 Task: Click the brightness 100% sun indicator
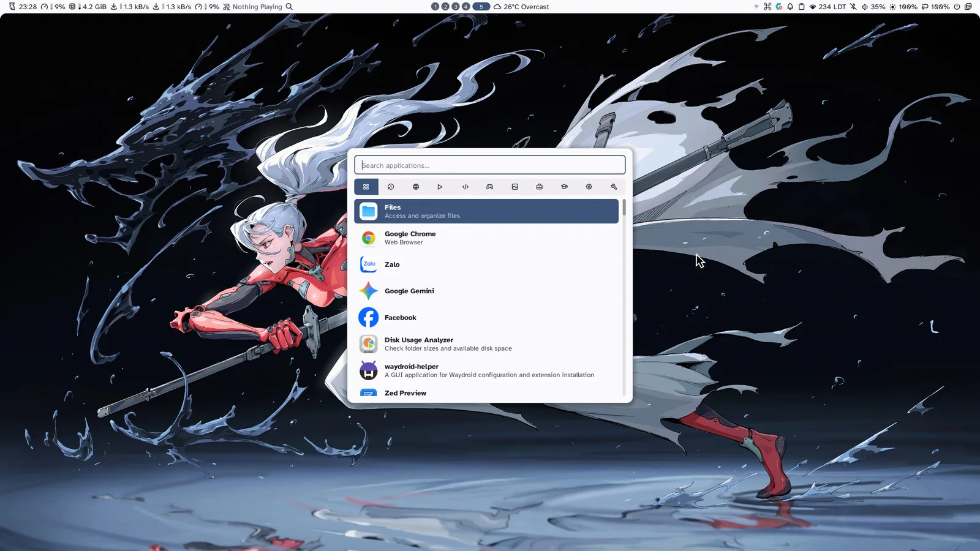click(903, 7)
